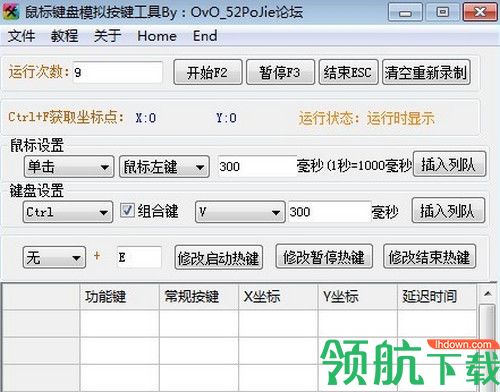Image resolution: width=500 pixels, height=392 pixels.
Task: Click the 开始F2 button
Action: coord(208,72)
